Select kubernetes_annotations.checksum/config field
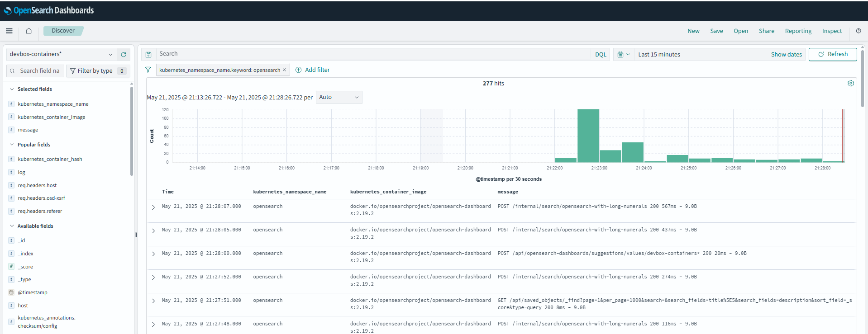Screen dimensions: 868x334 [x=47, y=322]
